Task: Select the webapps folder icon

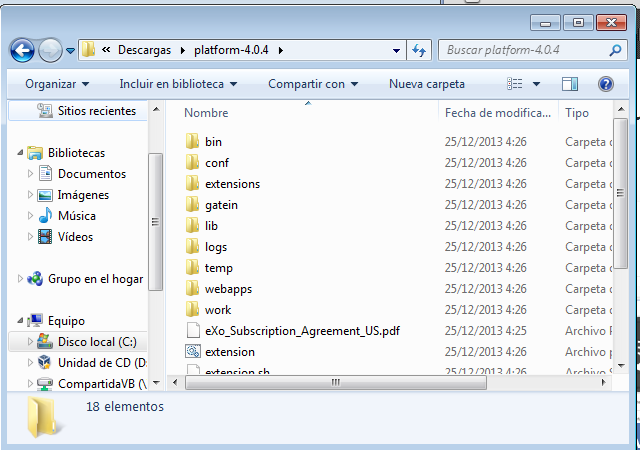Action: point(193,289)
